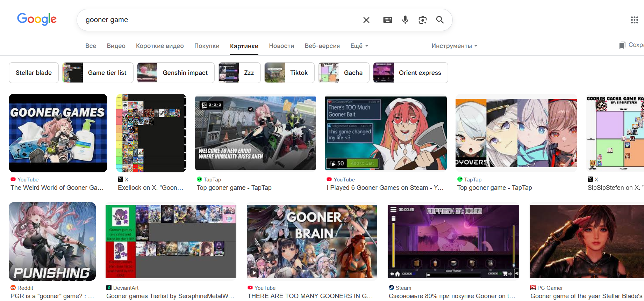Open 'Exellock on X' result link

[x=151, y=188]
